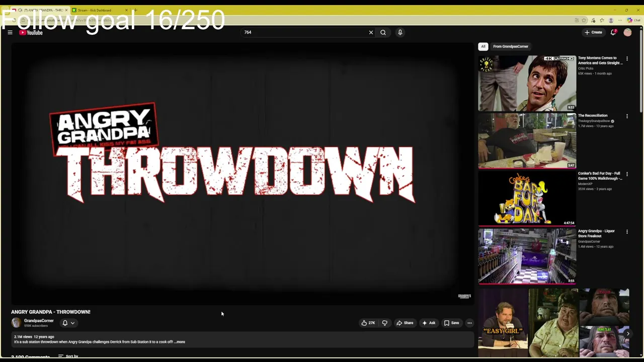Open a new browser tab with plus
The image size is (644, 362).
tap(135, 10)
